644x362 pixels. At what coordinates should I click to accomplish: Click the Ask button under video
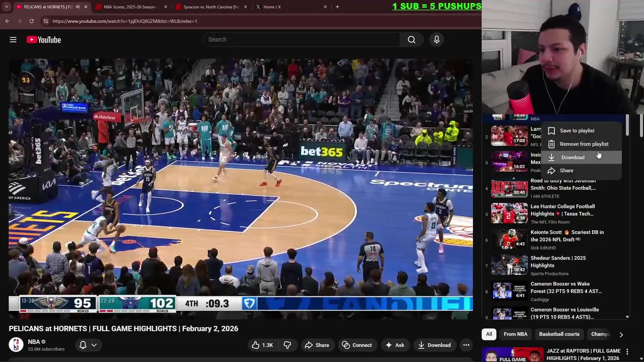pos(395,345)
